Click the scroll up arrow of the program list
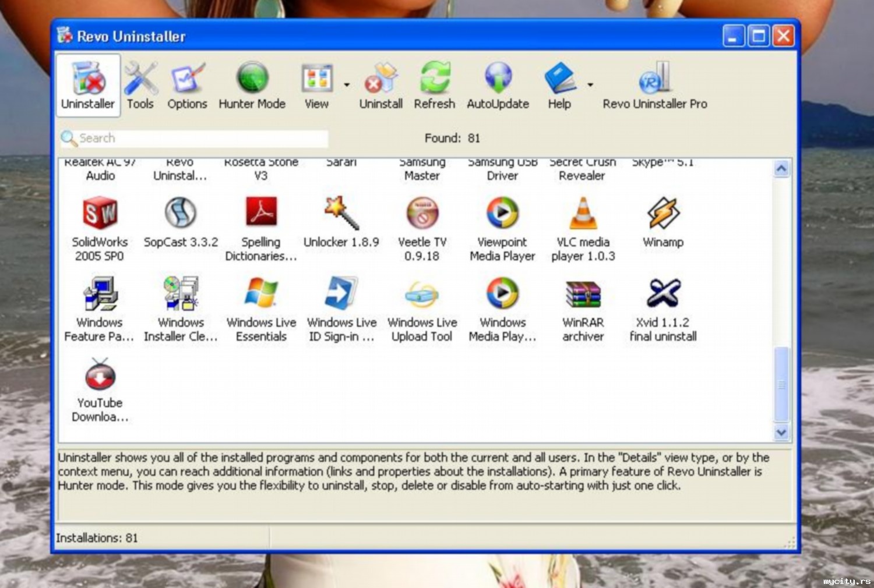 tap(781, 169)
